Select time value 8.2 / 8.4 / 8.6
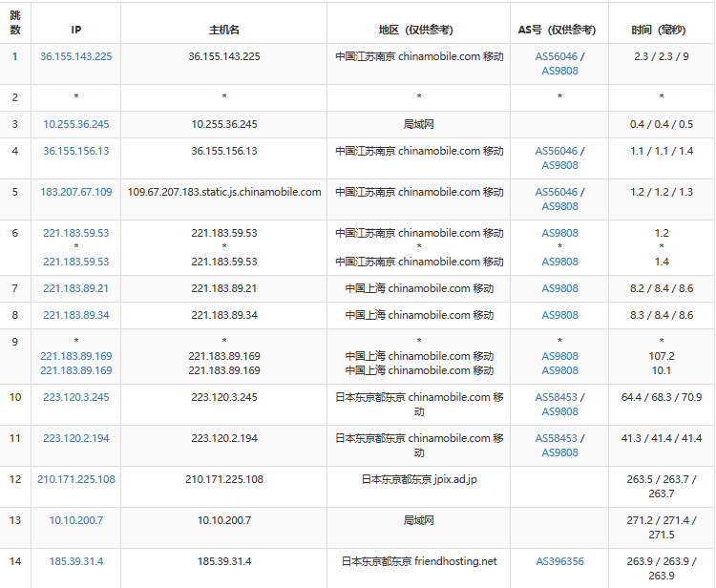Image resolution: width=716 pixels, height=588 pixels. pyautogui.click(x=662, y=288)
